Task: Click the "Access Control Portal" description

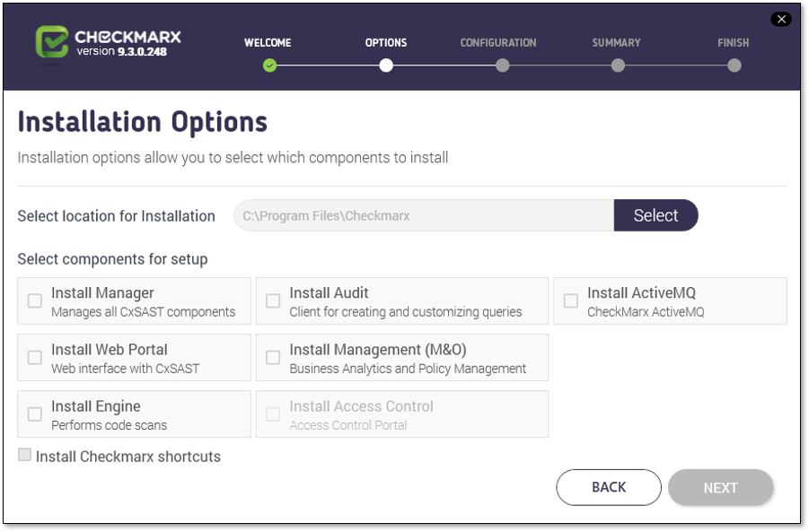Action: point(348,426)
